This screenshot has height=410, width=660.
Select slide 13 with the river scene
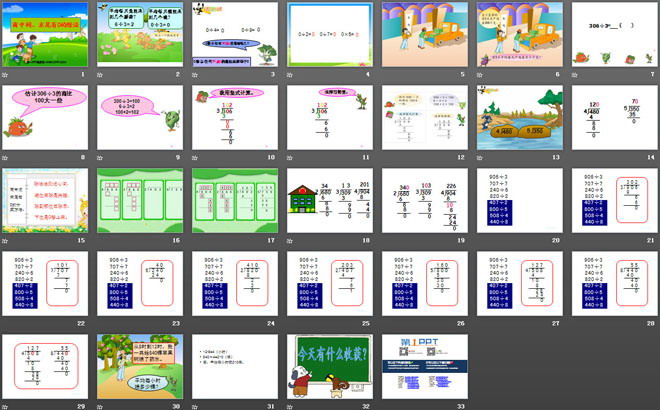pyautogui.click(x=515, y=117)
